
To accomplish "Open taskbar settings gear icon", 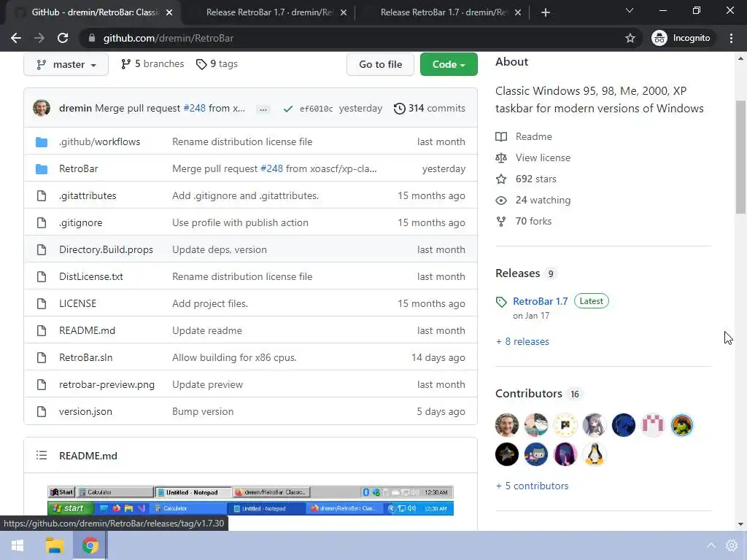I will pyautogui.click(x=732, y=545).
